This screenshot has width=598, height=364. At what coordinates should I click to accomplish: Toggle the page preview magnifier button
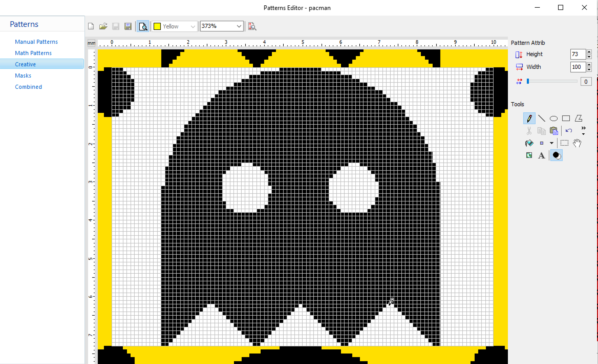click(x=143, y=26)
